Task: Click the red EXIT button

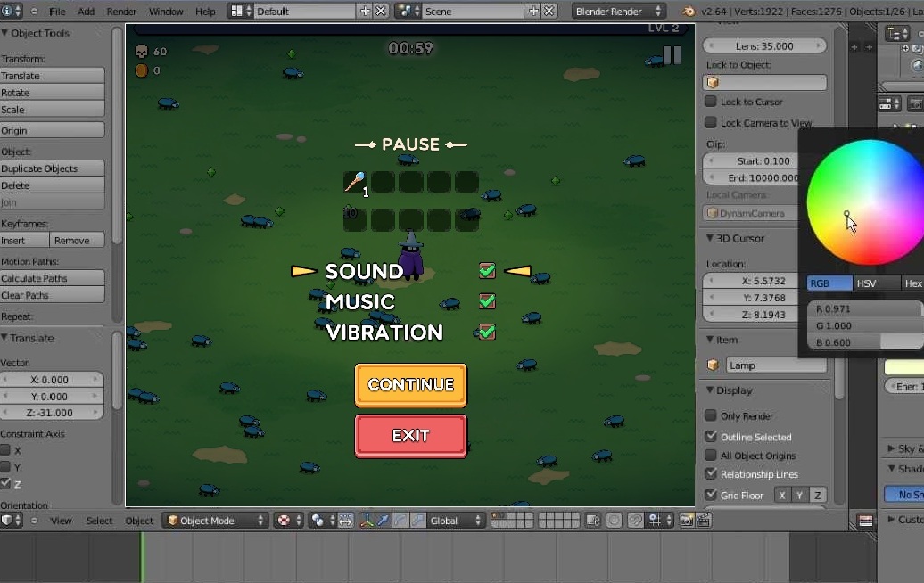Action: pos(411,436)
